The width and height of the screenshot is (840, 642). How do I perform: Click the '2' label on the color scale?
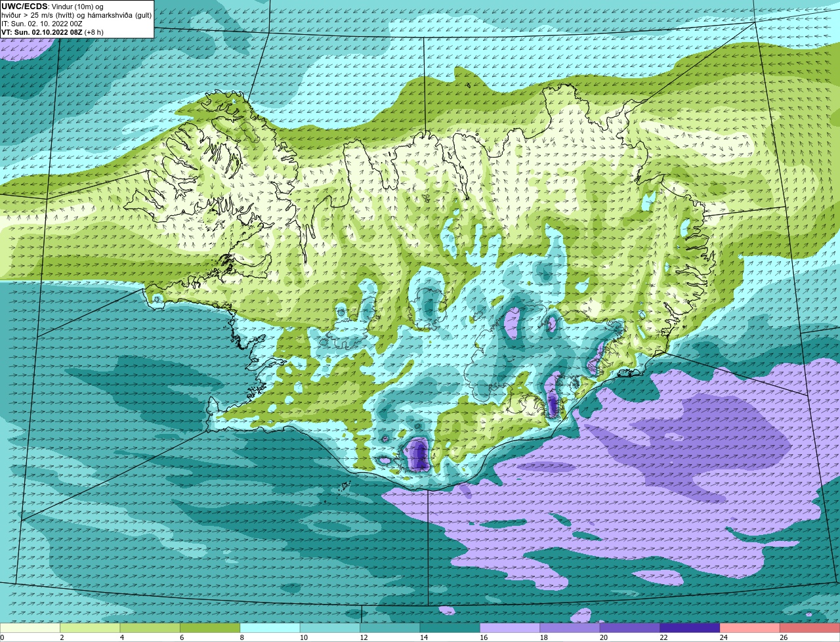click(x=62, y=637)
